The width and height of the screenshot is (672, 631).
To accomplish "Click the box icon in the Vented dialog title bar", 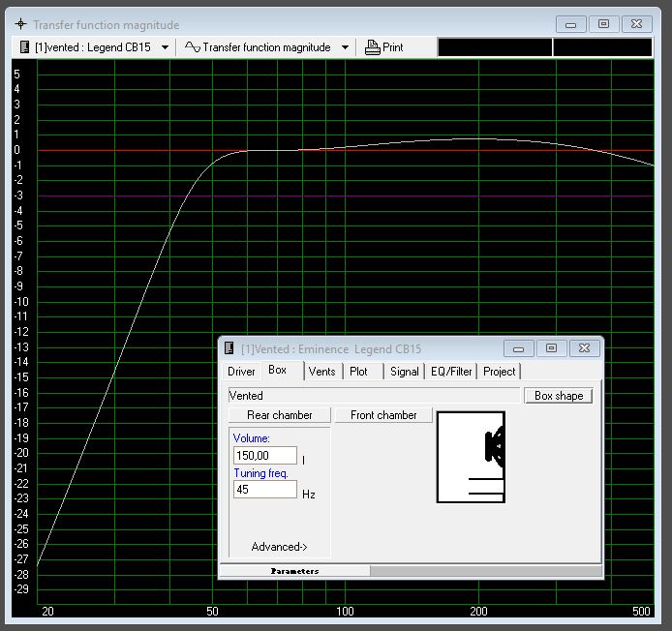I will pyautogui.click(x=229, y=348).
